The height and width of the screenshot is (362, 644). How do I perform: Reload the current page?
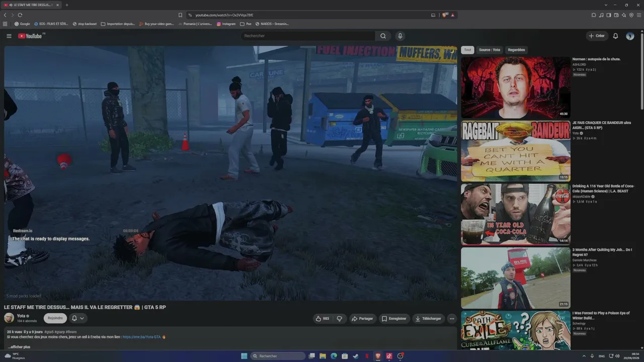pyautogui.click(x=20, y=15)
